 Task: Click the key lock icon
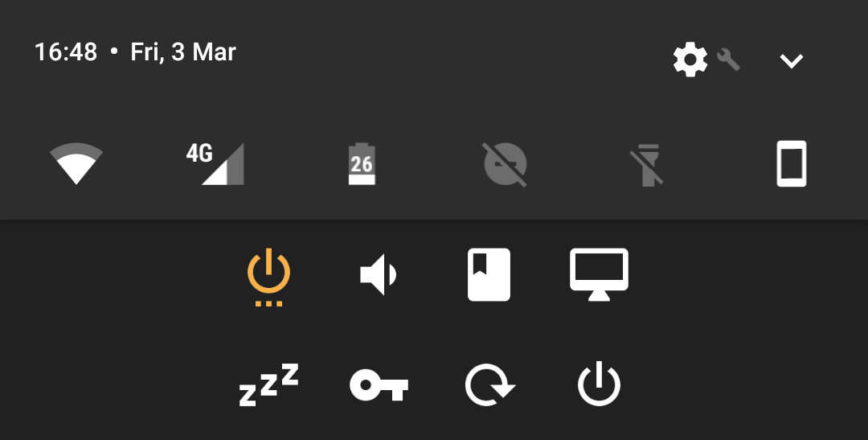(379, 385)
